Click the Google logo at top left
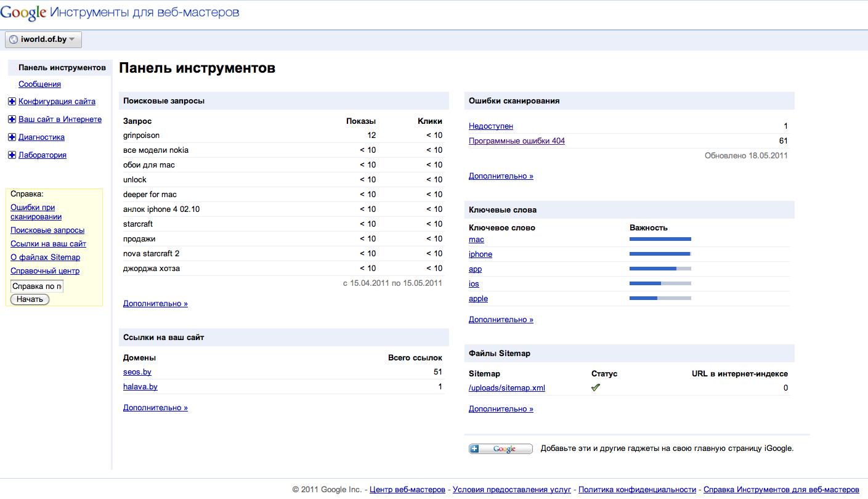 (23, 12)
